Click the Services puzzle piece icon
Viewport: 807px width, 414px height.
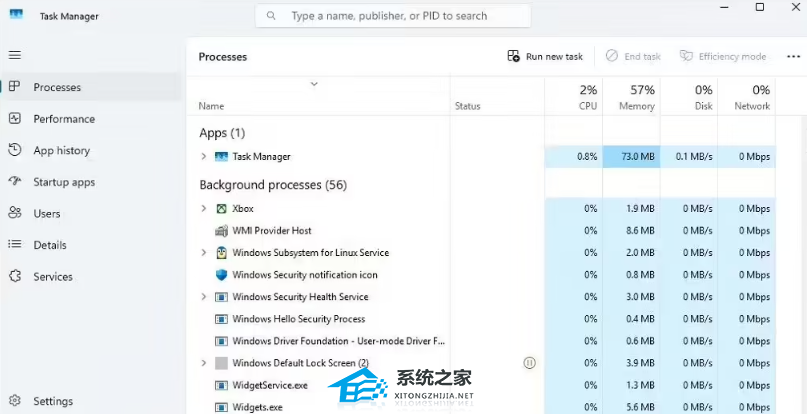pyautogui.click(x=15, y=276)
